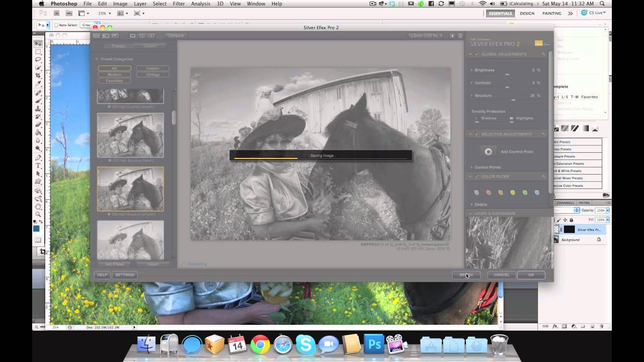
Task: Expand the Control Points list
Action: tap(472, 167)
